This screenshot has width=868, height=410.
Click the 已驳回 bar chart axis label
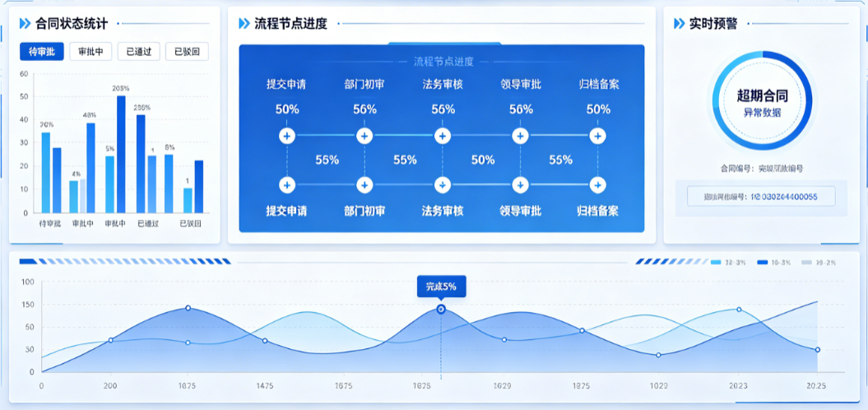[190, 224]
